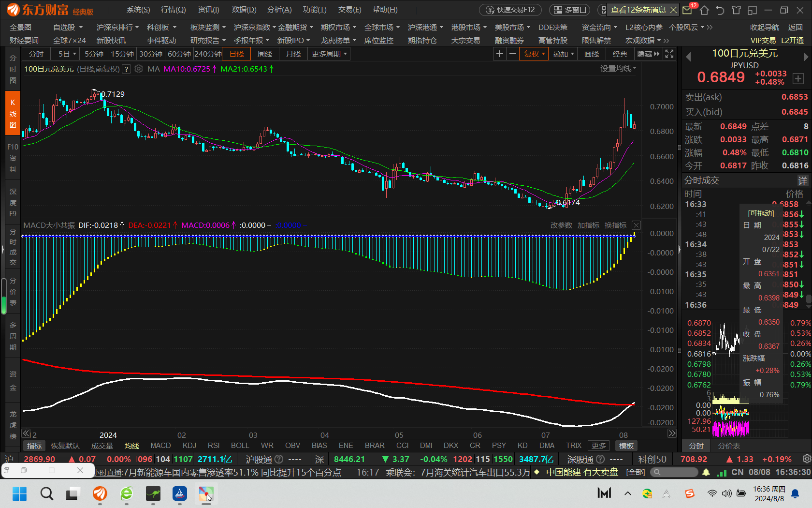Open MA settings gear next to chart title

coord(139,69)
